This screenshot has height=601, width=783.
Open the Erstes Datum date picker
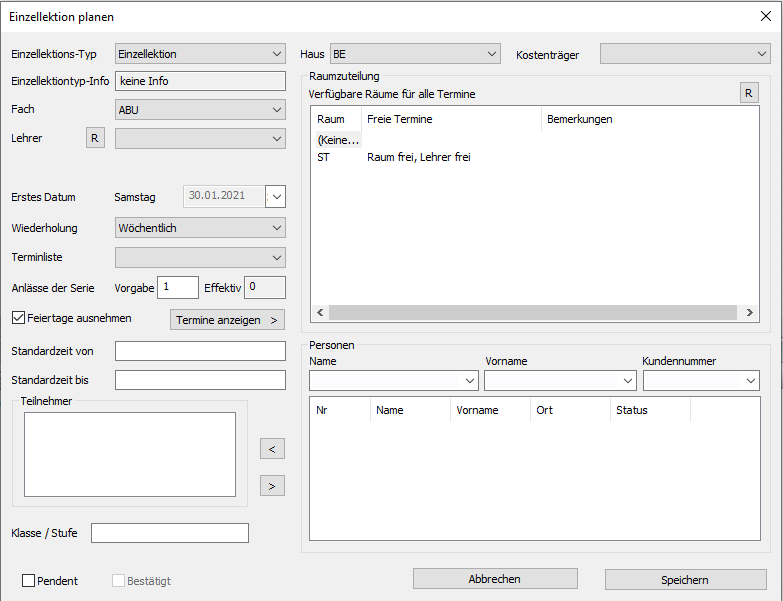tap(276, 197)
